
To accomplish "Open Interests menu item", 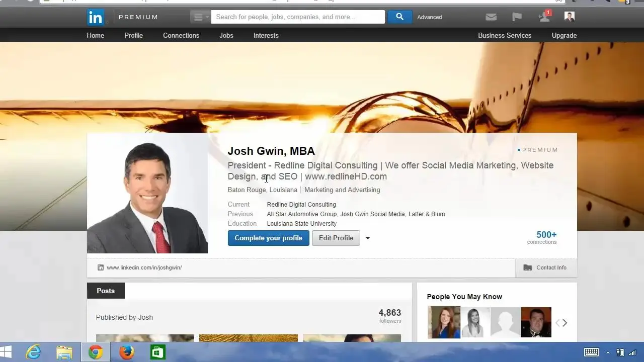I will (x=266, y=35).
